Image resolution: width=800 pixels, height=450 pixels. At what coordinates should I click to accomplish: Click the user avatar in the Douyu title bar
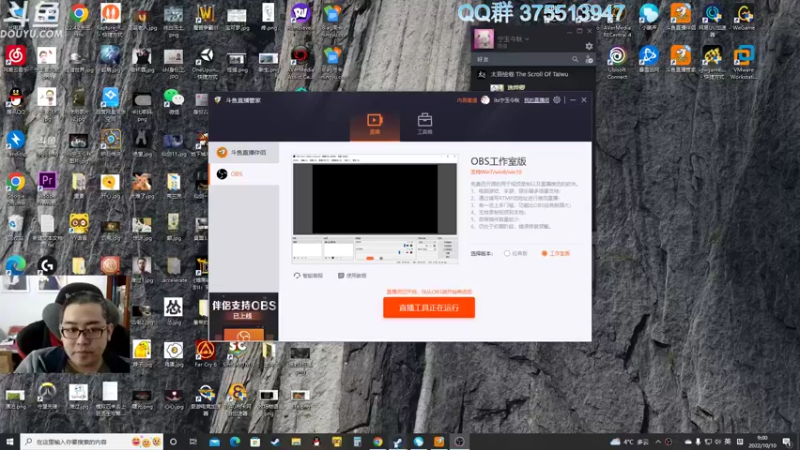pos(485,100)
